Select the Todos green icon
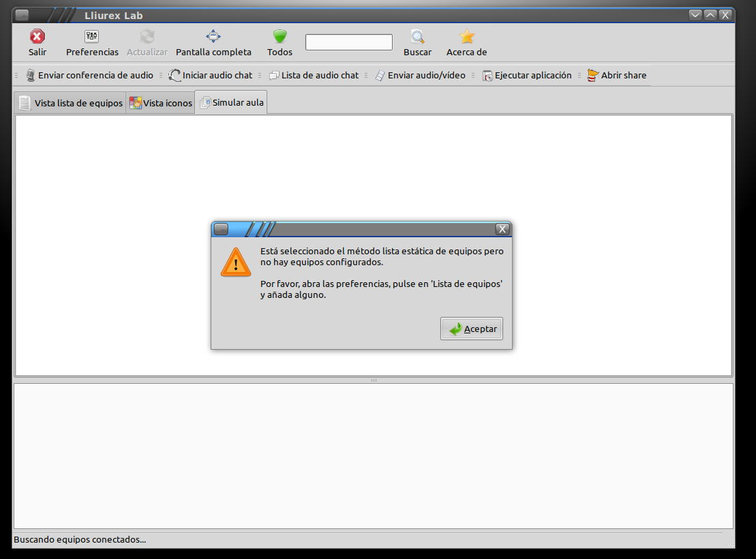 point(279,37)
